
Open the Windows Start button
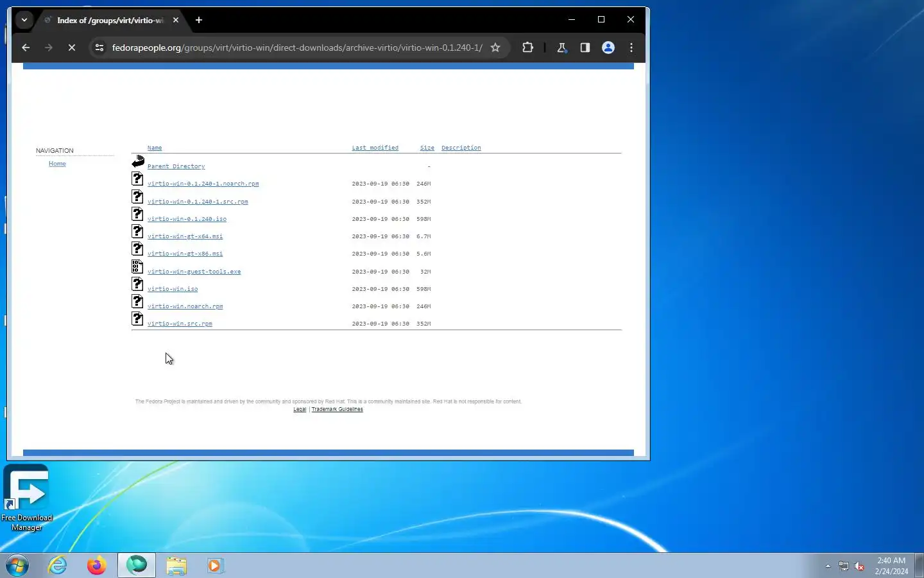[x=17, y=566]
